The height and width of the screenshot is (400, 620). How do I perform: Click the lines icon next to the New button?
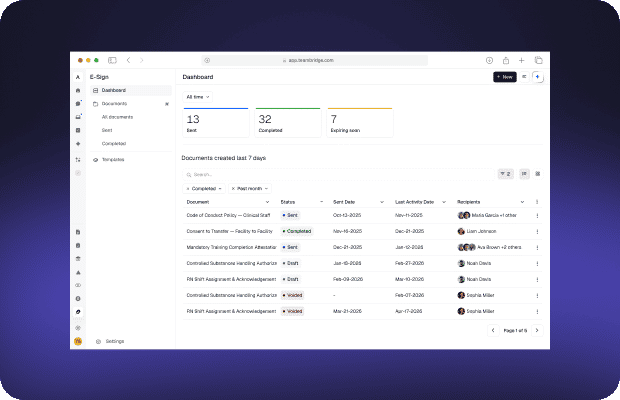(524, 77)
